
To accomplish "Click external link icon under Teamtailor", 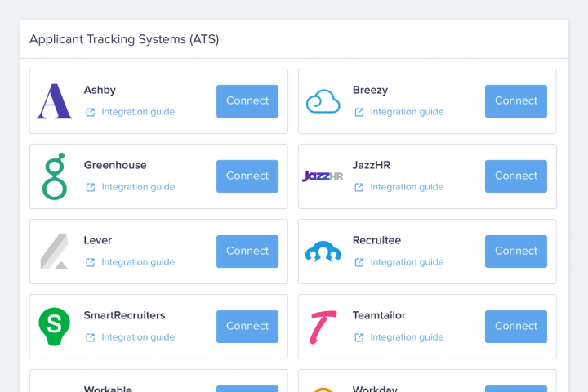I will [359, 337].
